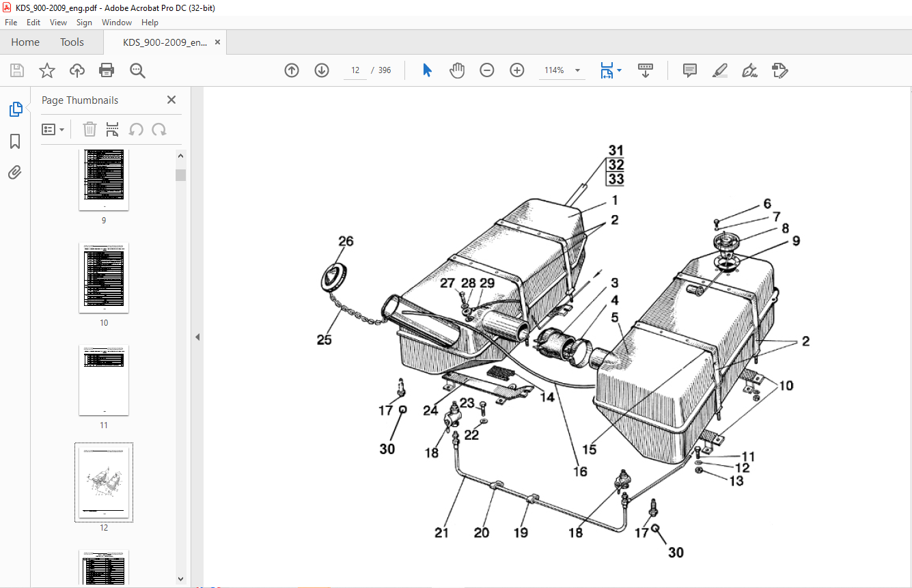This screenshot has width=912, height=588.
Task: Open the File menu
Action: 11,23
